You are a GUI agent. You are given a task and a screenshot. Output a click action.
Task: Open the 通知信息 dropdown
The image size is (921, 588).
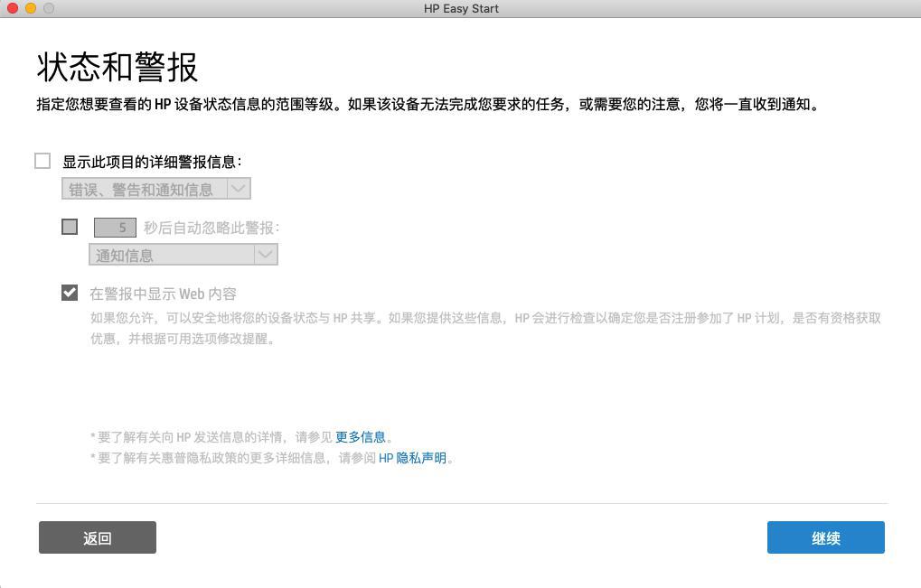point(183,255)
